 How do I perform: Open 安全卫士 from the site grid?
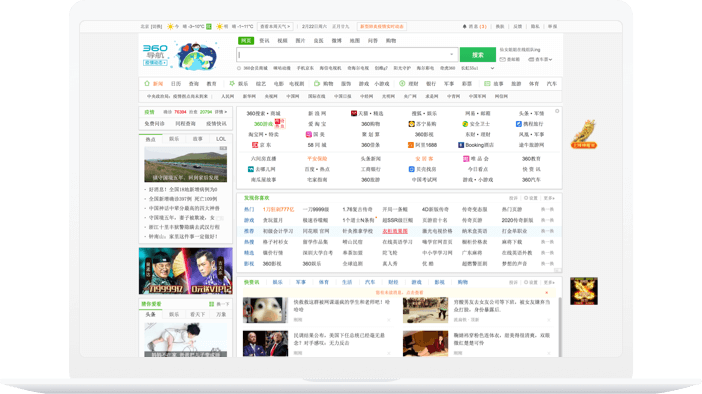[476, 124]
